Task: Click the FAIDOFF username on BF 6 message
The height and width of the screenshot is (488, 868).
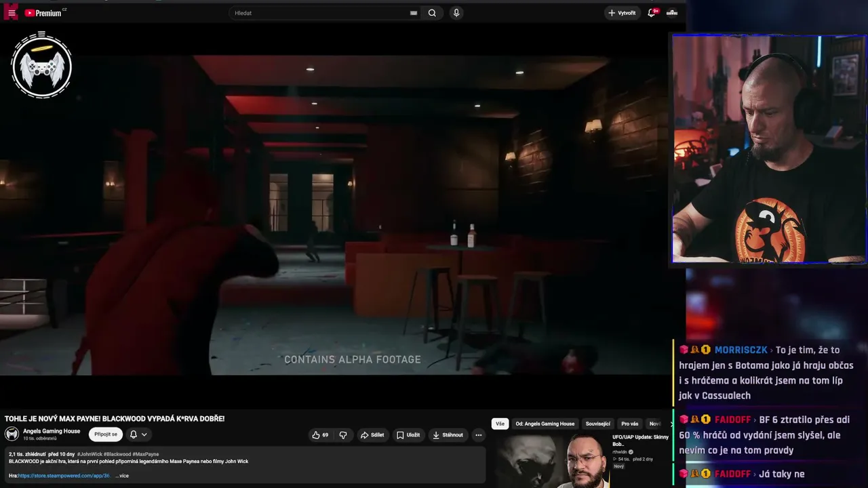Action: coord(732,420)
